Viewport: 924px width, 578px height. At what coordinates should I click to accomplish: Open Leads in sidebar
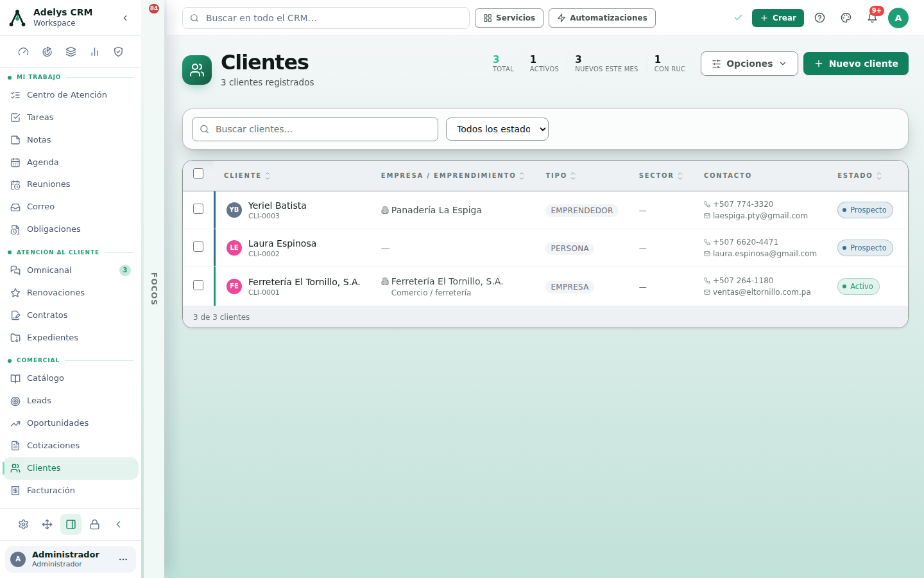tap(71, 401)
